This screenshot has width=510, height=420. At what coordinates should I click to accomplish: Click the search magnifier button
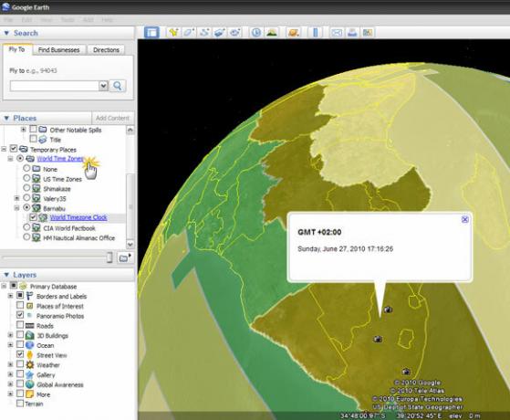[118, 86]
